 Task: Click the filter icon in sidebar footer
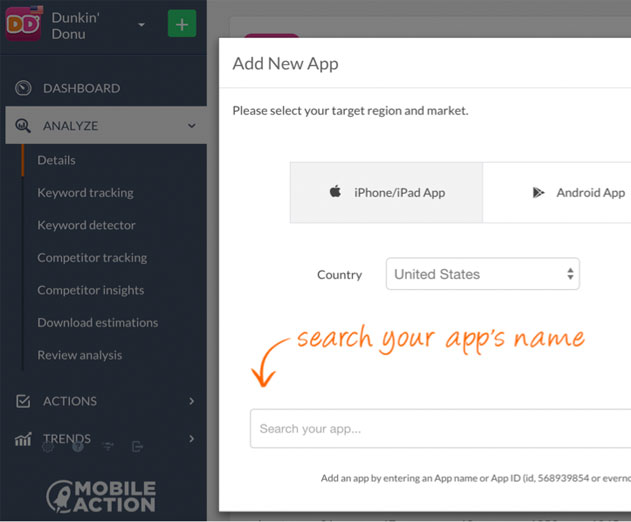point(108,446)
